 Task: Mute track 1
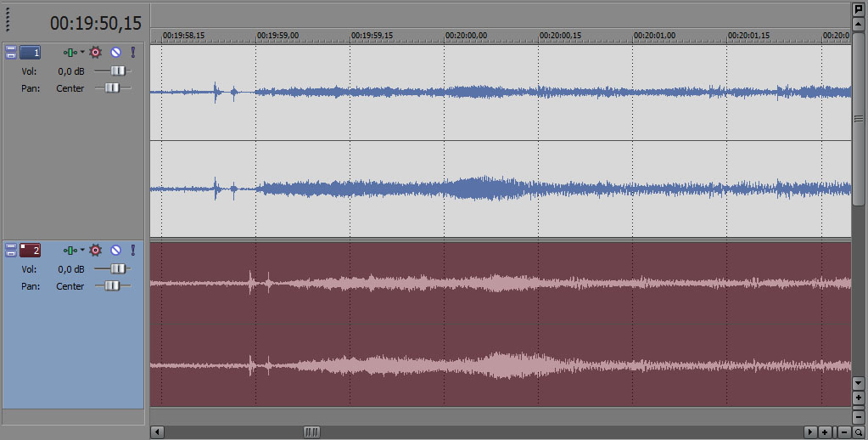click(x=115, y=53)
